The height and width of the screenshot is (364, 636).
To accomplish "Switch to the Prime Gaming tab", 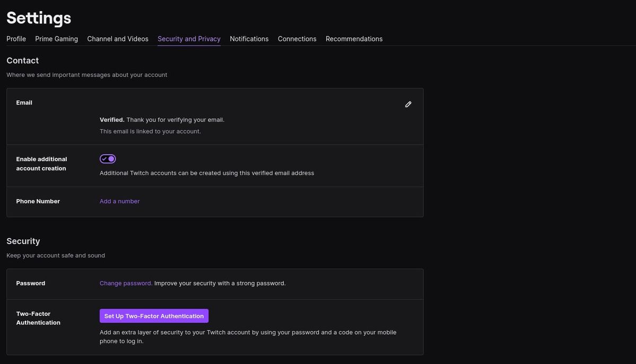I will 56,39.
